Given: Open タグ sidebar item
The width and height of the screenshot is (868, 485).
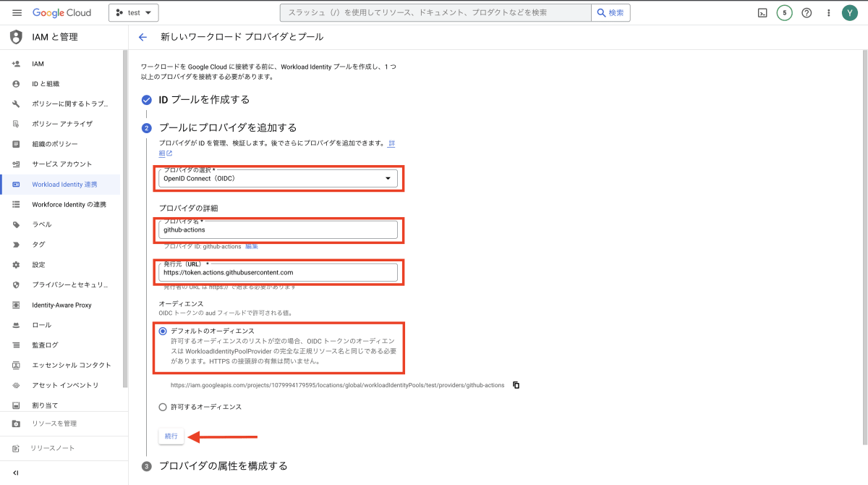Looking at the screenshot, I should coord(60,245).
